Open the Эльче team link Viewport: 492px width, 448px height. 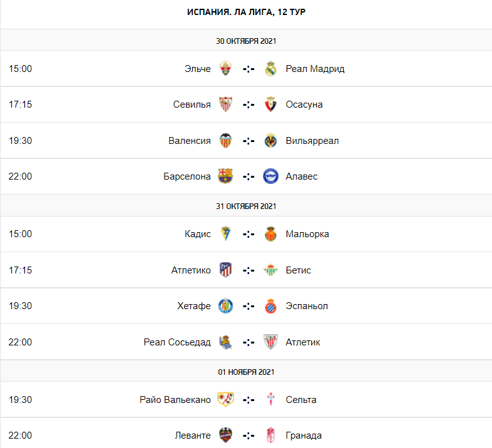(198, 69)
